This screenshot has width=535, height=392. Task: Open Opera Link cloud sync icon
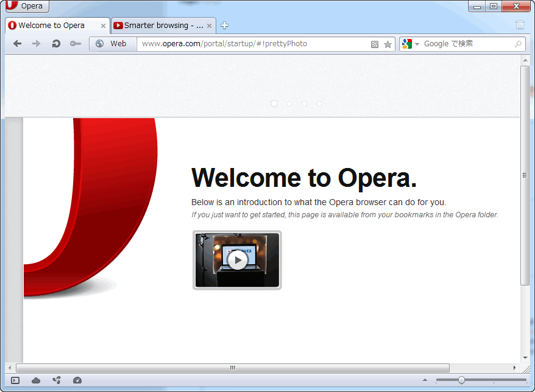(x=36, y=380)
